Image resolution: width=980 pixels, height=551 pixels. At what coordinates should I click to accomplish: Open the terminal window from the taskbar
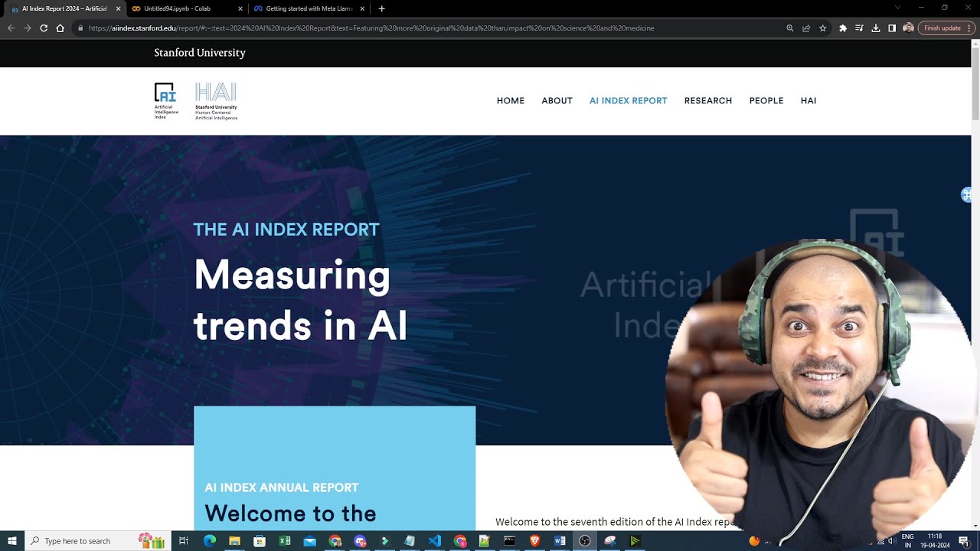click(510, 541)
